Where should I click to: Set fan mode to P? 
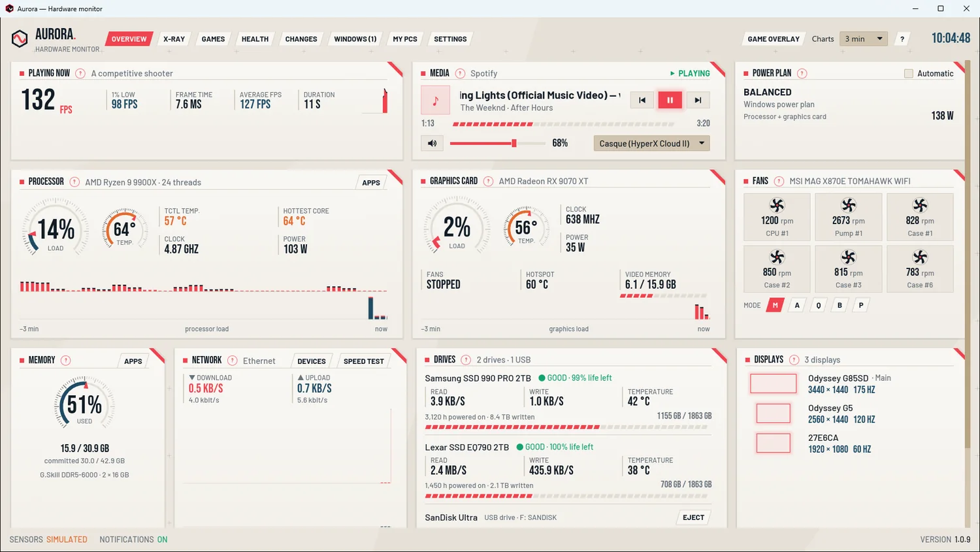tap(861, 305)
